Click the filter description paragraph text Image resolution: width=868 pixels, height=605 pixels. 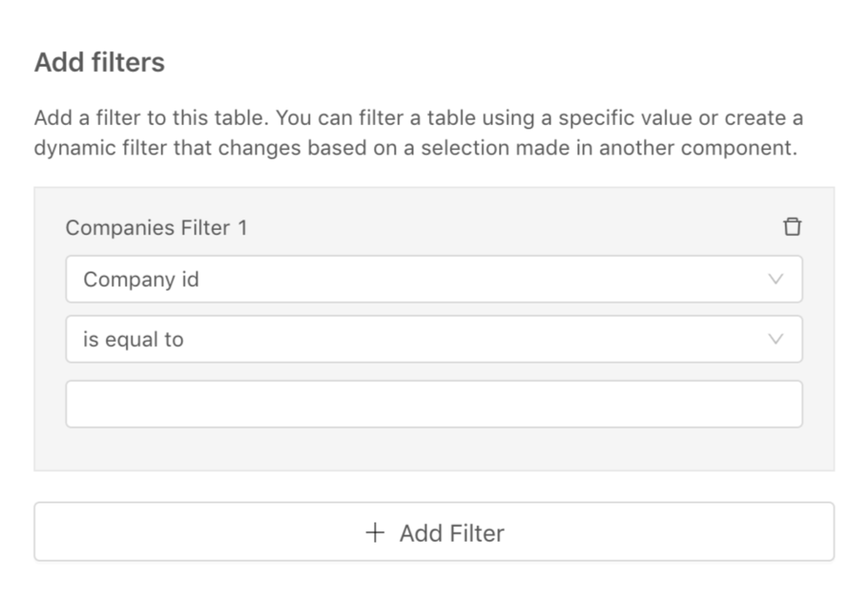[x=417, y=133]
